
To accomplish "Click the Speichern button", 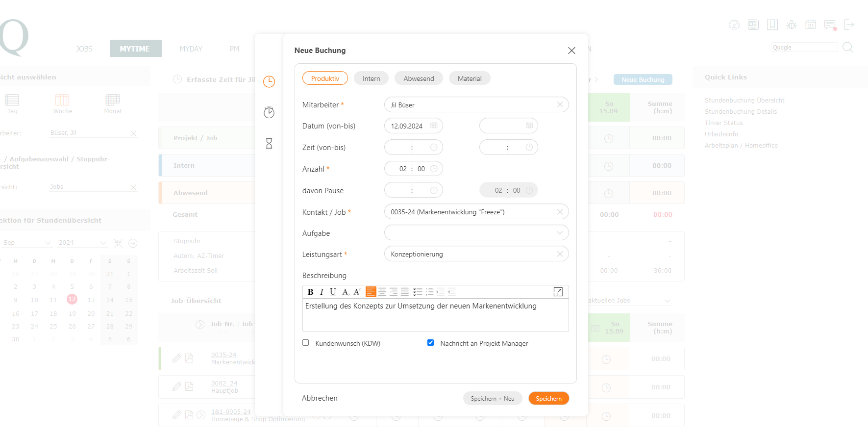I will click(x=548, y=399).
